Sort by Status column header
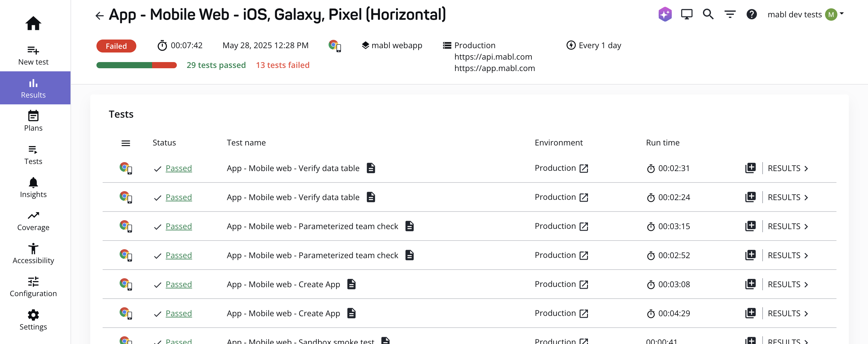The width and height of the screenshot is (868, 344). 164,143
